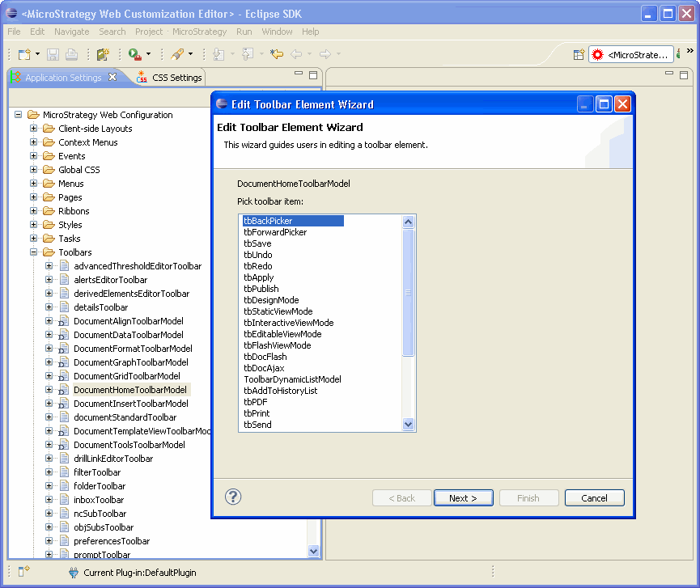Expand the Client-side Layouts folder

(x=33, y=129)
